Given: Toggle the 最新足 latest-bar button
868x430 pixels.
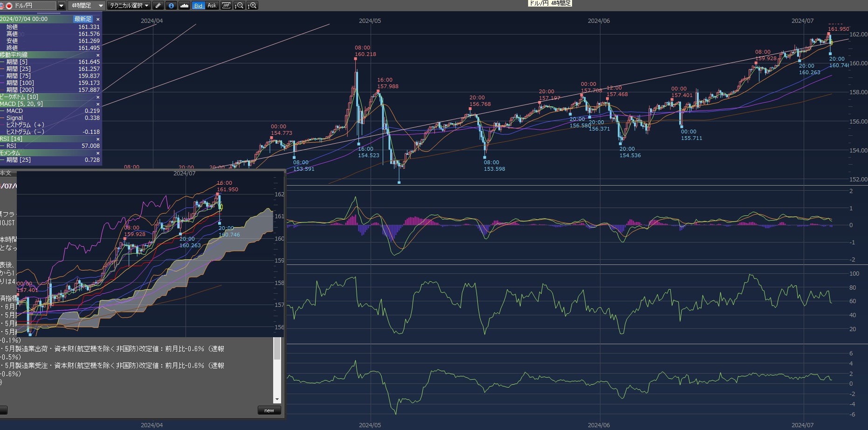Looking at the screenshot, I should 83,19.
